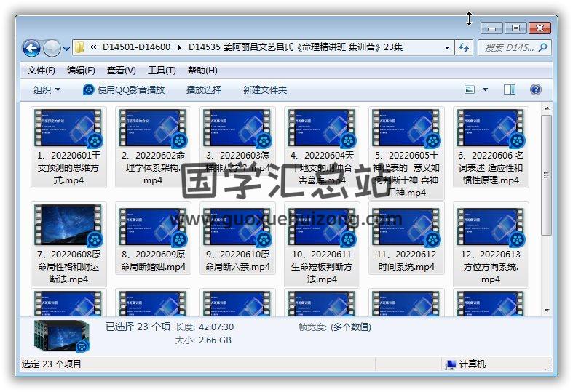Select video 12、20220613方位方向系统.mp4 thumbnail
573x392 pixels.
coord(491,227)
